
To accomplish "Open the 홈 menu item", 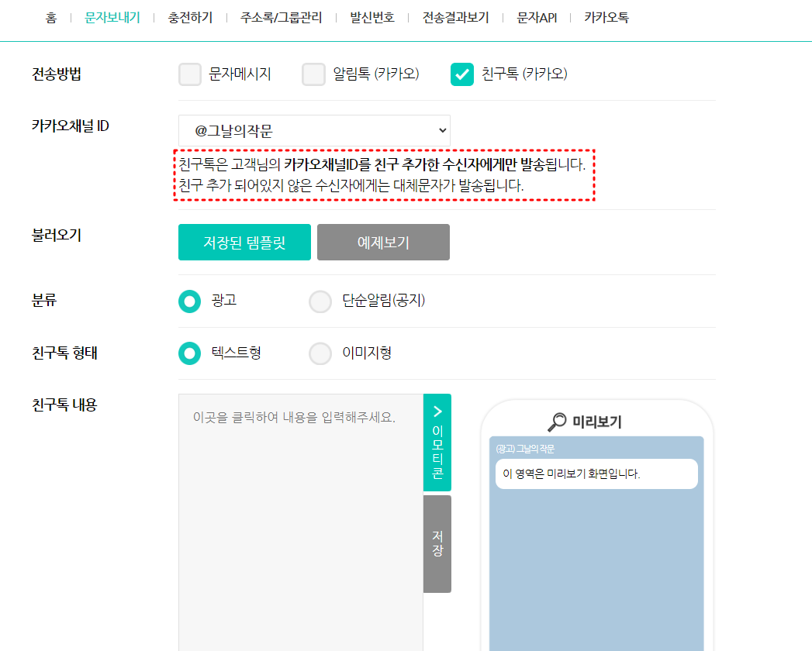I will 50,18.
